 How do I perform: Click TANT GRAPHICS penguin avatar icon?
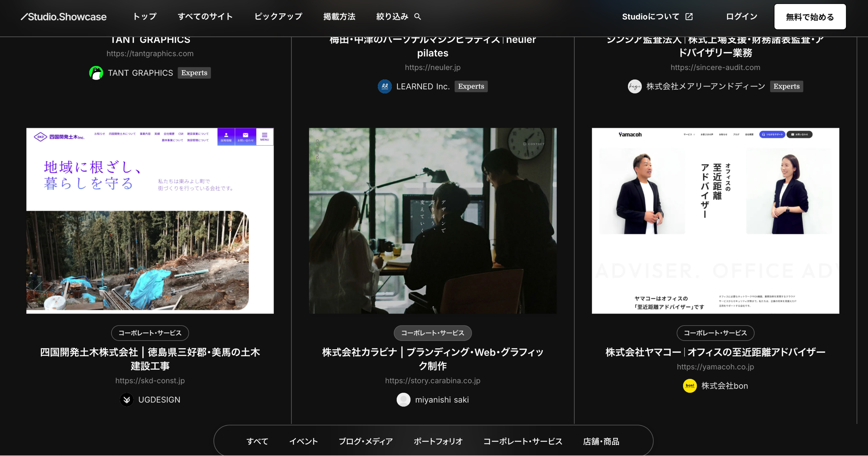[x=96, y=73]
